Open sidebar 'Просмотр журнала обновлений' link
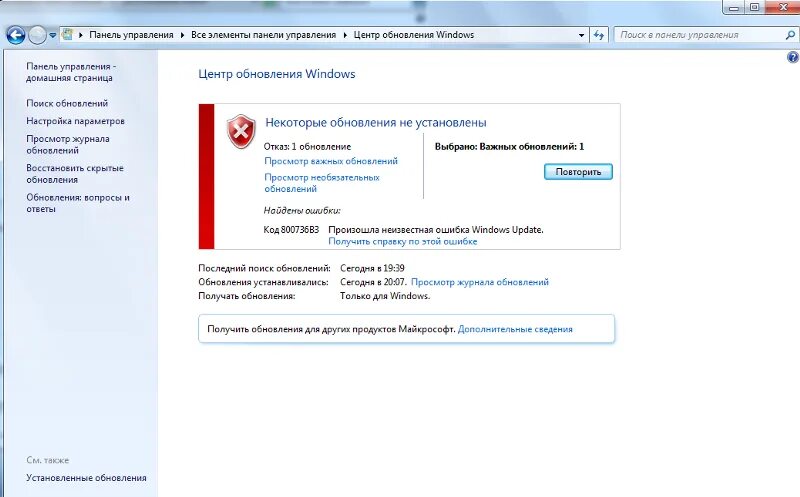 point(68,144)
